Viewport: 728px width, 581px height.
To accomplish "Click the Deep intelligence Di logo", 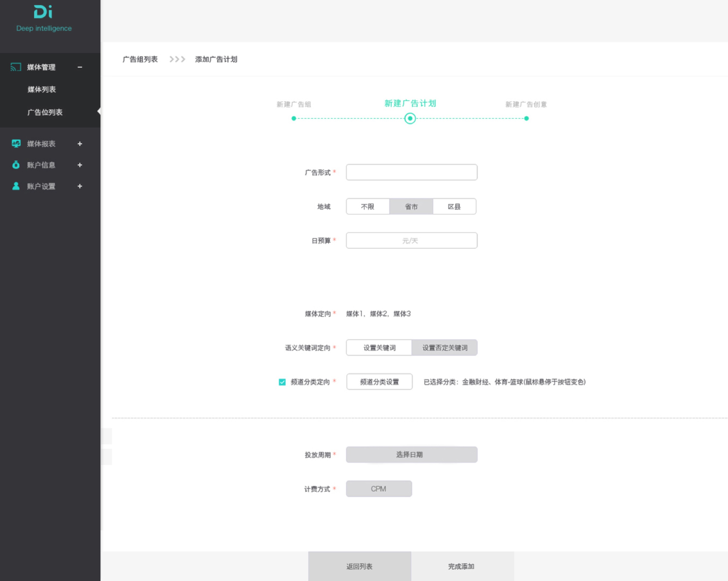I will pos(43,12).
